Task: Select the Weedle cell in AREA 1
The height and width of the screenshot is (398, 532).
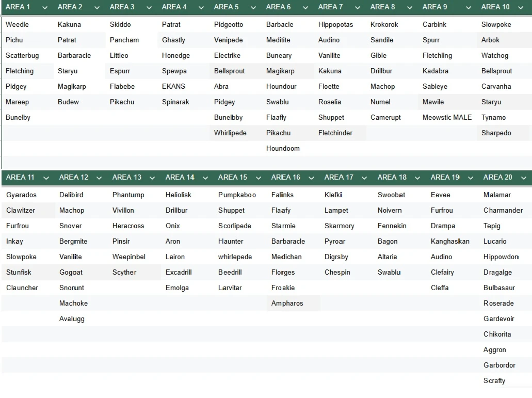Action: coord(17,25)
